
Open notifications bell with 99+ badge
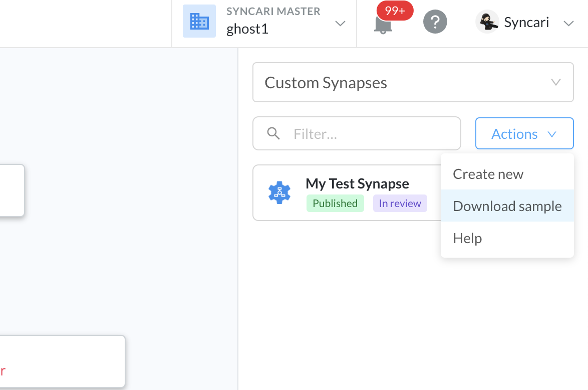[383, 24]
